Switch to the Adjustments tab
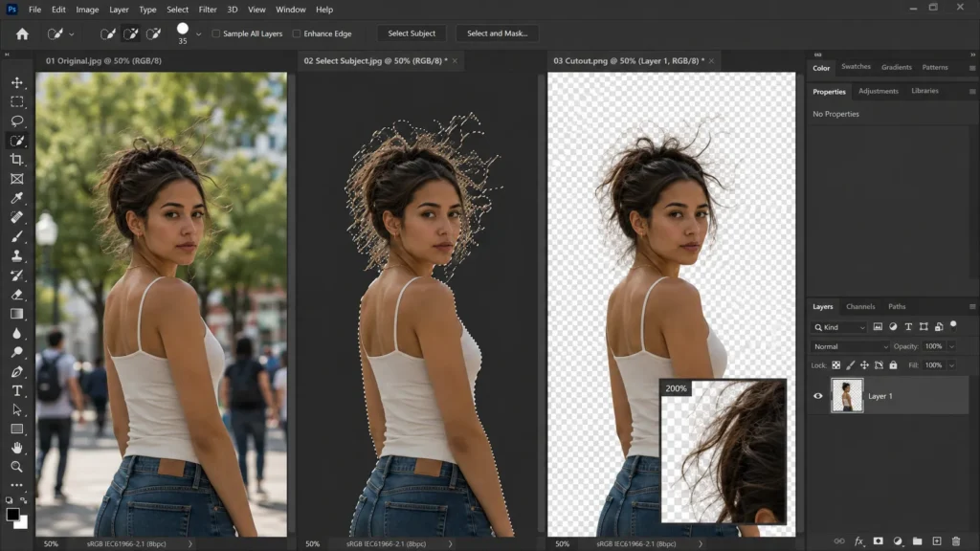This screenshot has height=551, width=980. 879,91
